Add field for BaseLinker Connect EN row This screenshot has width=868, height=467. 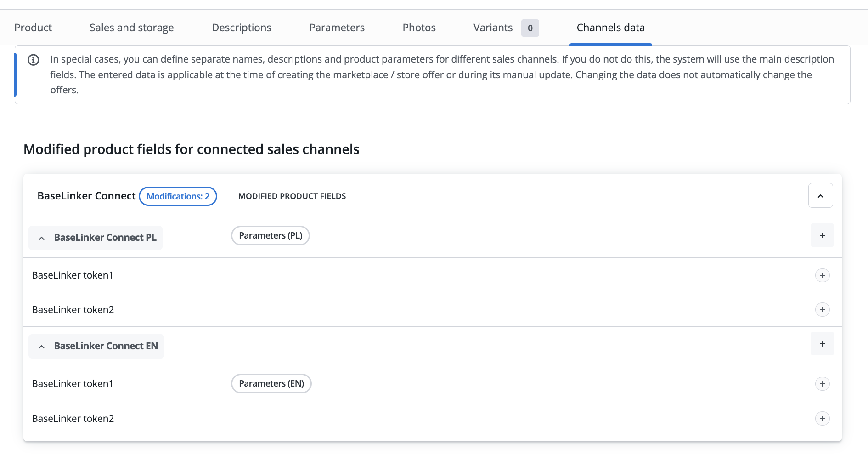click(x=822, y=344)
